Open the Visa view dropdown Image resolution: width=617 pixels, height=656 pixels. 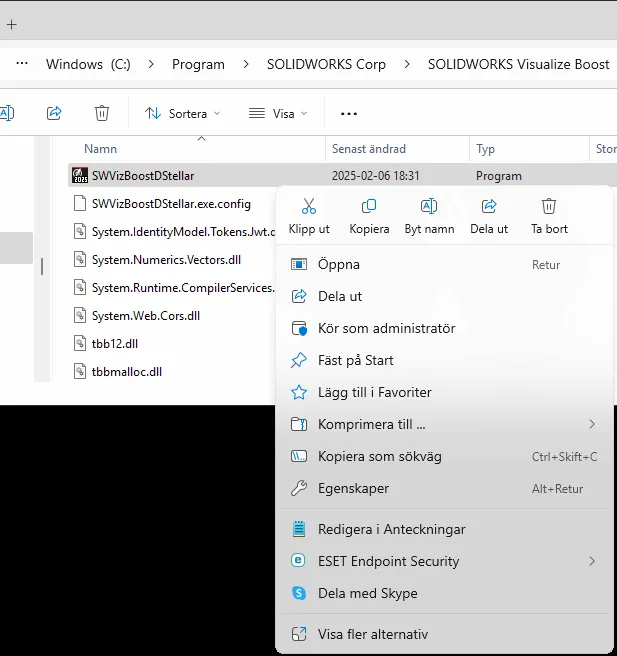click(278, 113)
